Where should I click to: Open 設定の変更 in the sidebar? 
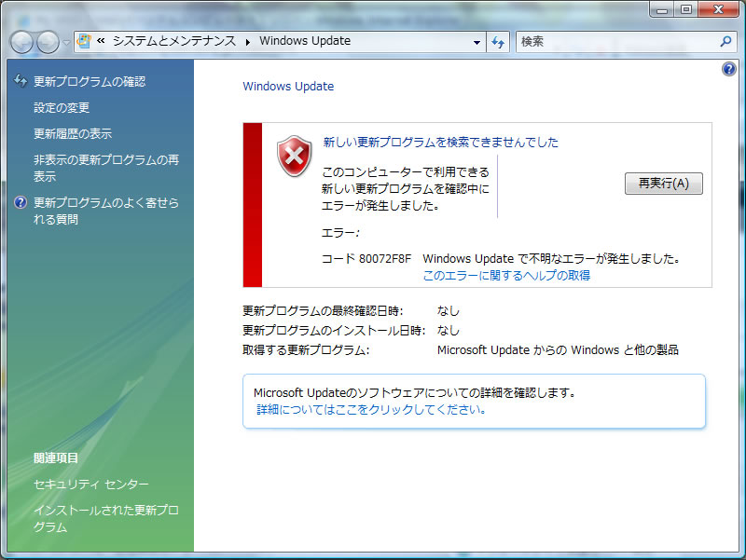click(x=62, y=108)
